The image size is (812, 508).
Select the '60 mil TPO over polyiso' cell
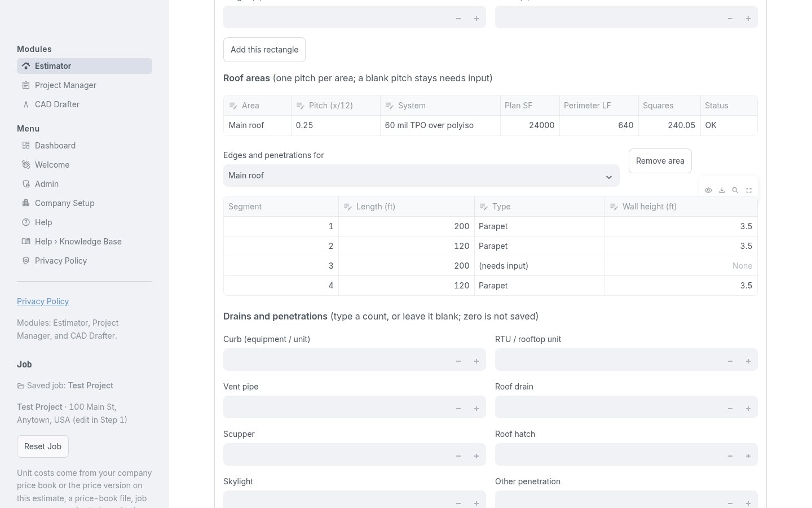[440, 125]
